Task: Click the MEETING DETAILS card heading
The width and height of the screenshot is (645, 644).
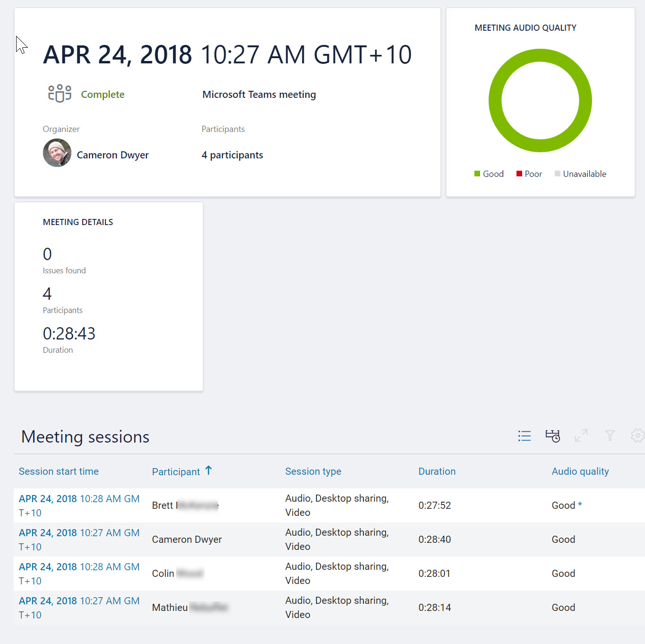Action: 78,222
